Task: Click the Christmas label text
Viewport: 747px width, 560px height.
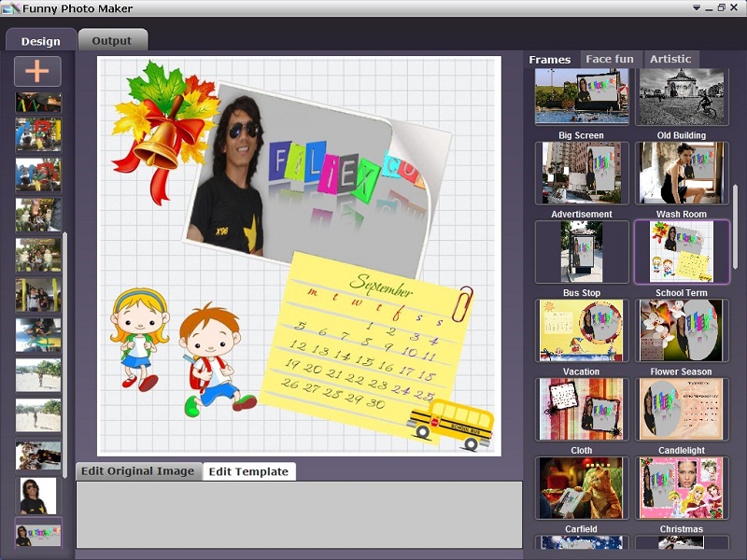Action: (682, 529)
